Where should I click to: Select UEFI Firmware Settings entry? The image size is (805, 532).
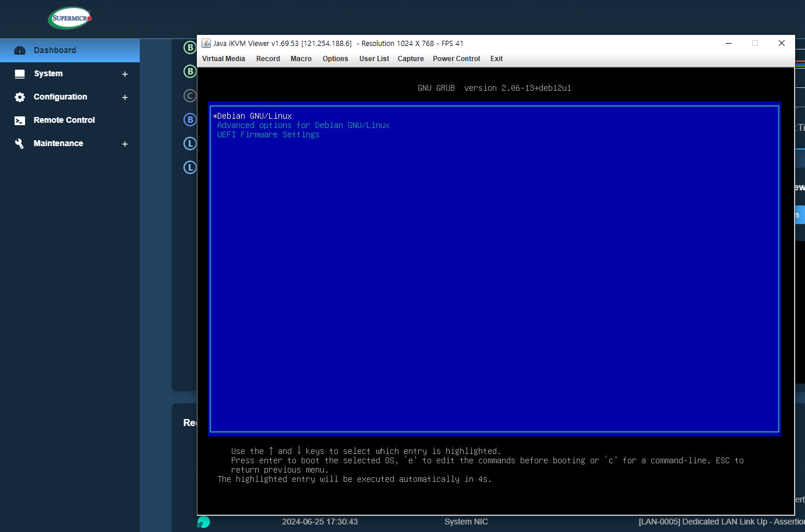pyautogui.click(x=269, y=134)
